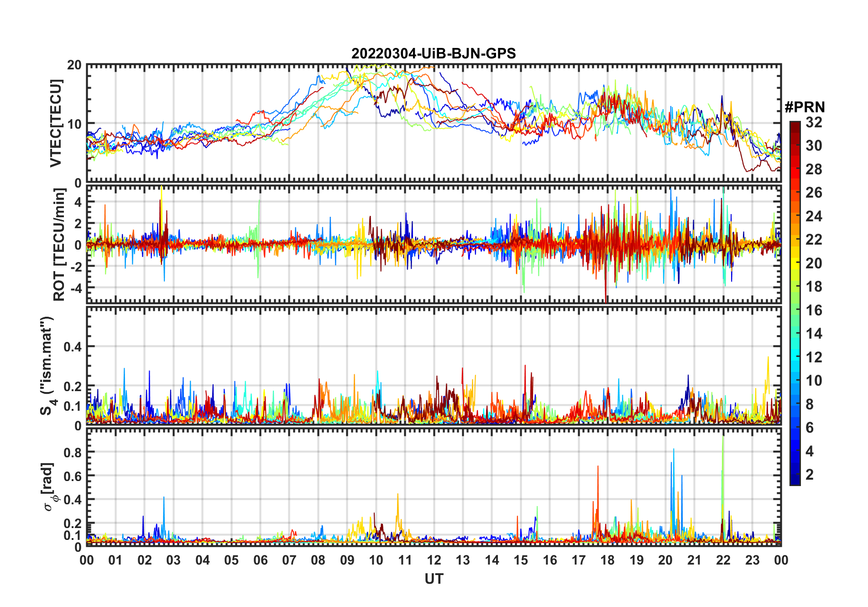Click sigma phi tick label 0.8
The image size is (868, 607).
tap(73, 452)
